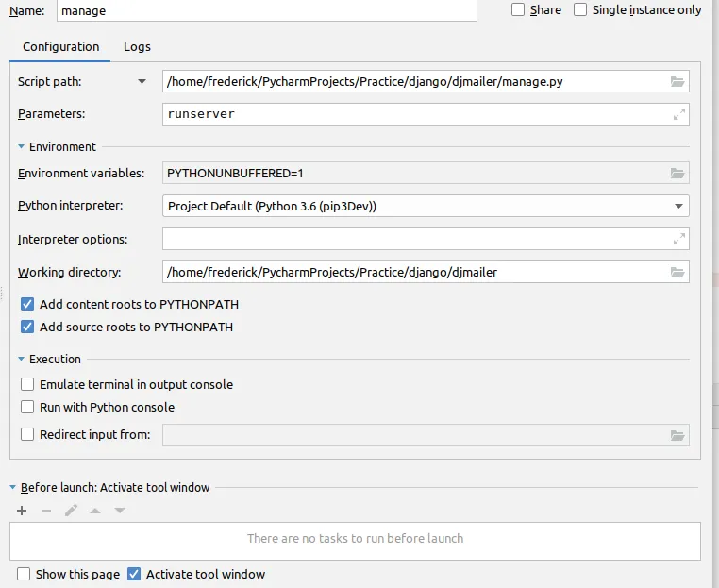Expand the Interpreter options field
The width and height of the screenshot is (719, 588).
[678, 239]
